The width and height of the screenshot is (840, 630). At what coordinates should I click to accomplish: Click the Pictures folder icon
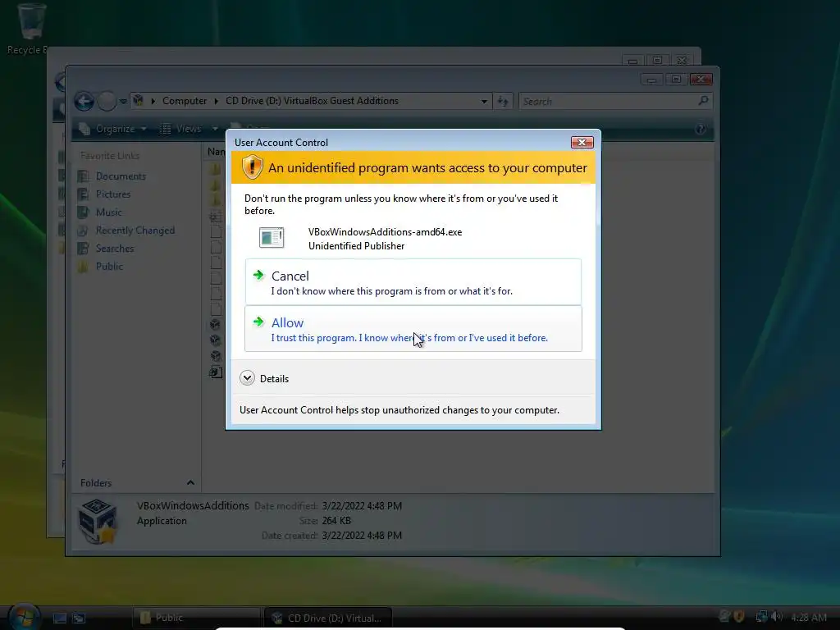83,194
